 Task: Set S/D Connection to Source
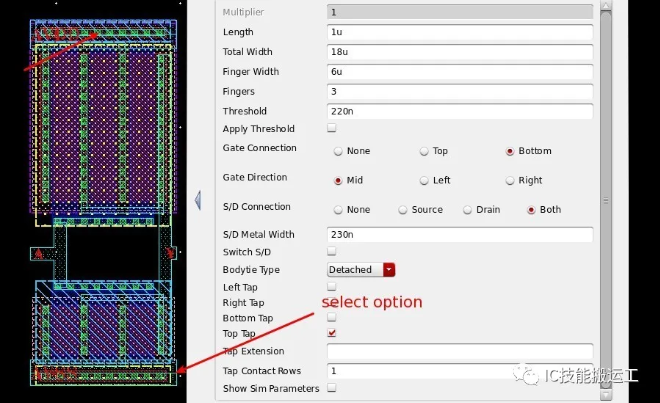(403, 210)
